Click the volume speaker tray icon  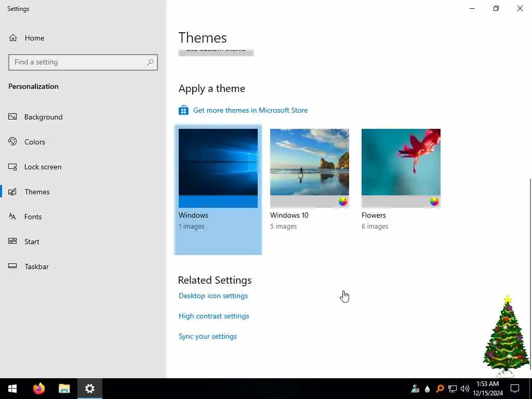pos(465,389)
